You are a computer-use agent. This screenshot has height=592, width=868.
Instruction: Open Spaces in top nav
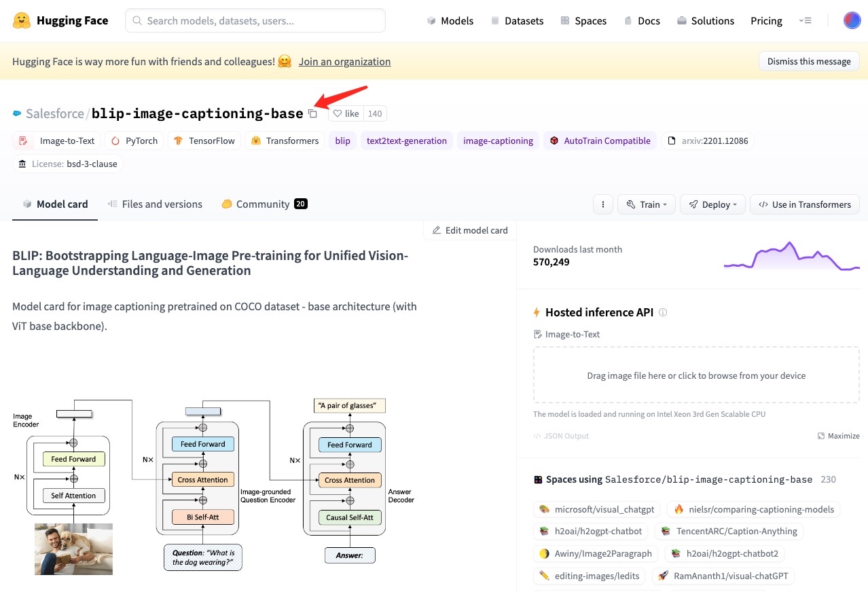click(583, 20)
